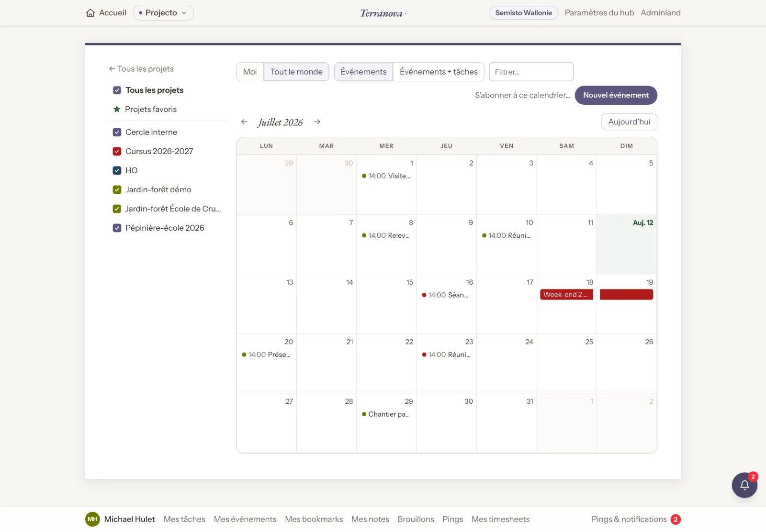Open Paramètres du hub
The image size is (766, 532).
point(599,13)
